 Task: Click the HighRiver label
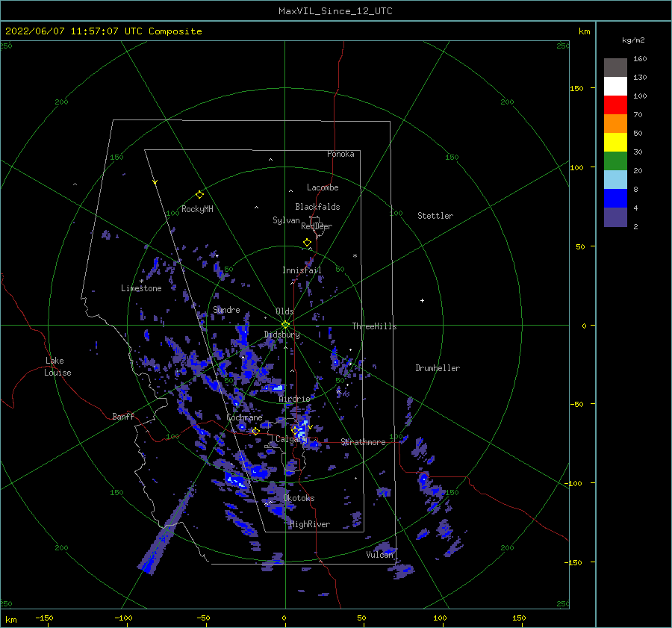pos(310,524)
